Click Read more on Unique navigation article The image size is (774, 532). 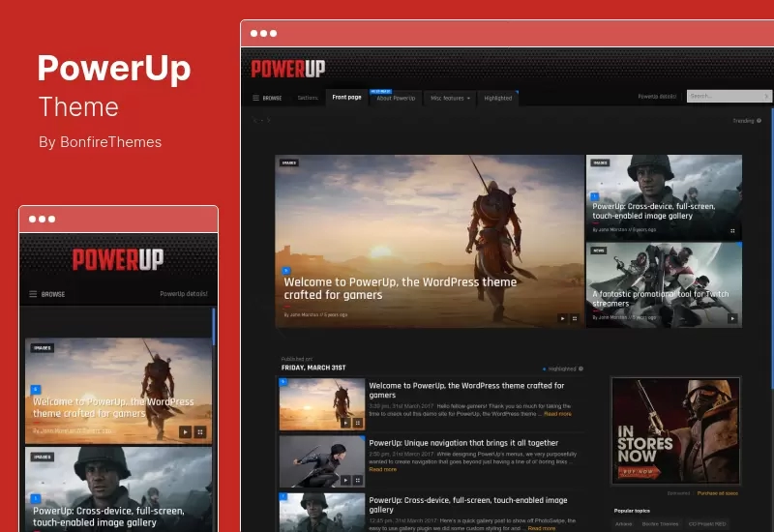382,469
